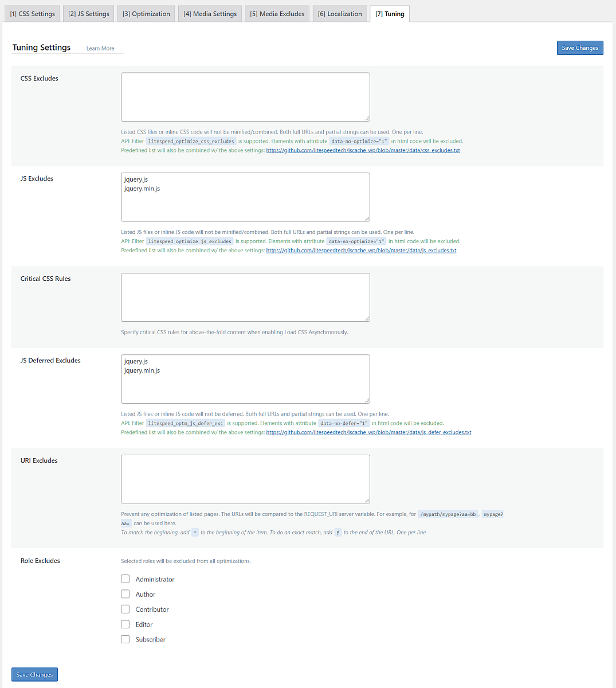Click the litespeed_optimize_js_excludes filter code

[x=190, y=241]
